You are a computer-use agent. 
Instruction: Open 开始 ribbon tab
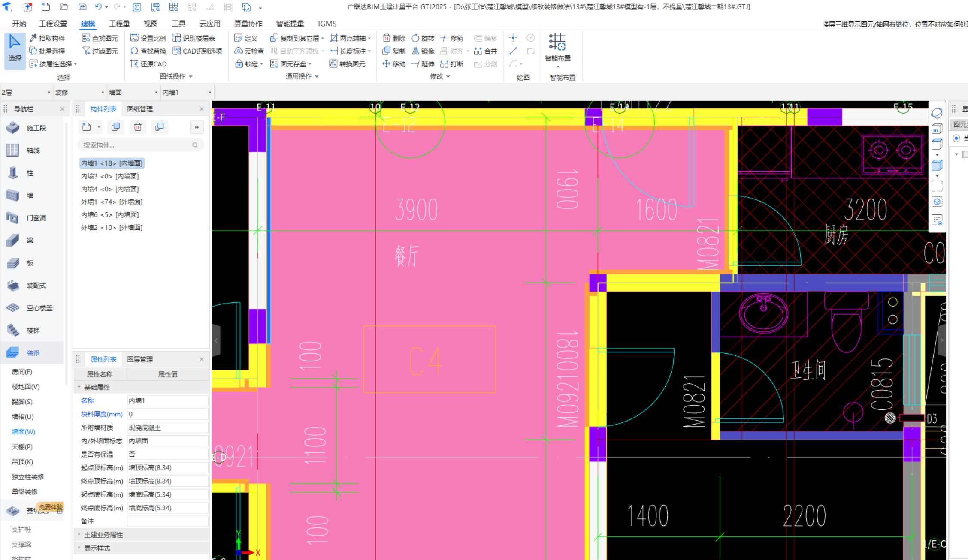(x=19, y=24)
